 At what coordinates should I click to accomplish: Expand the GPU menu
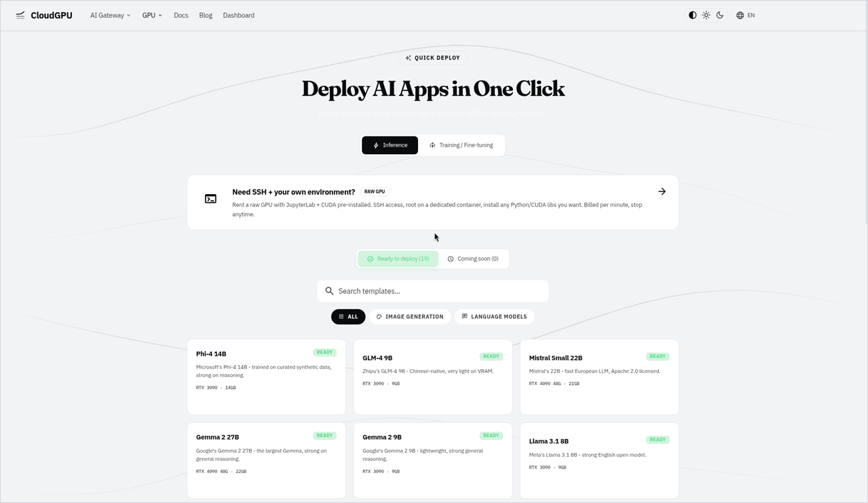(152, 15)
